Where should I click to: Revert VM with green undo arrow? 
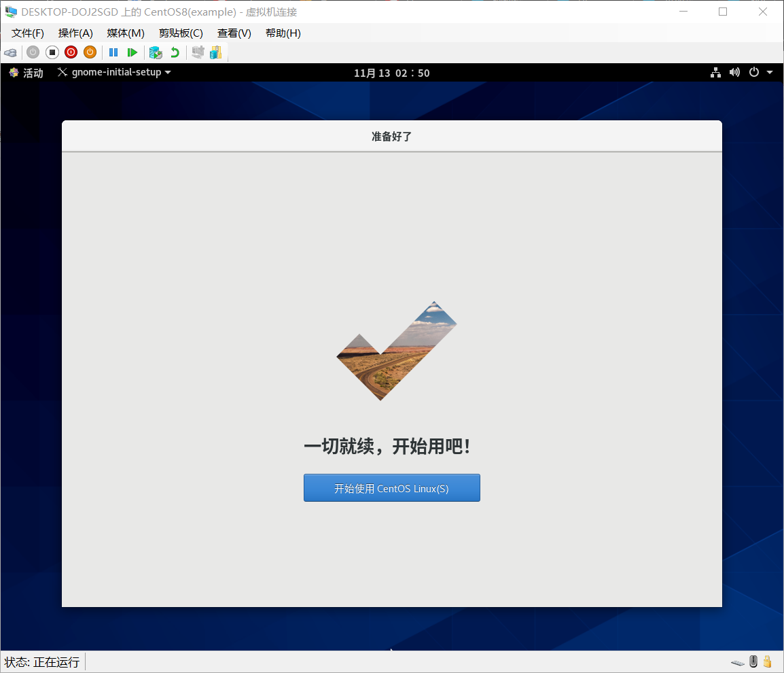175,52
